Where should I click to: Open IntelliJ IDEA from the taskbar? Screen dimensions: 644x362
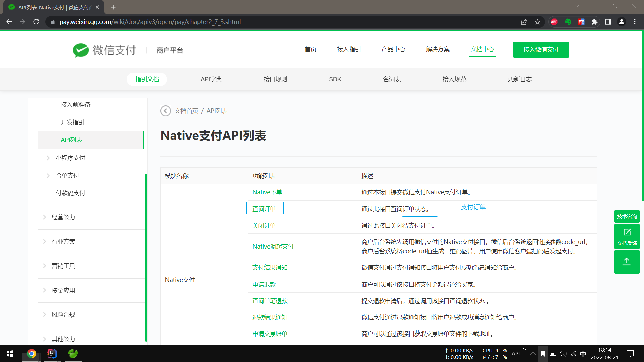pyautogui.click(x=52, y=354)
